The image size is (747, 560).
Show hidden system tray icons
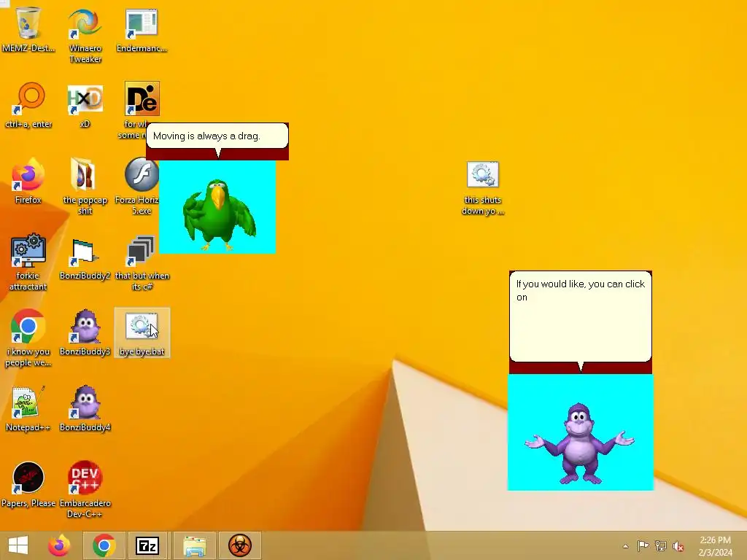point(625,546)
